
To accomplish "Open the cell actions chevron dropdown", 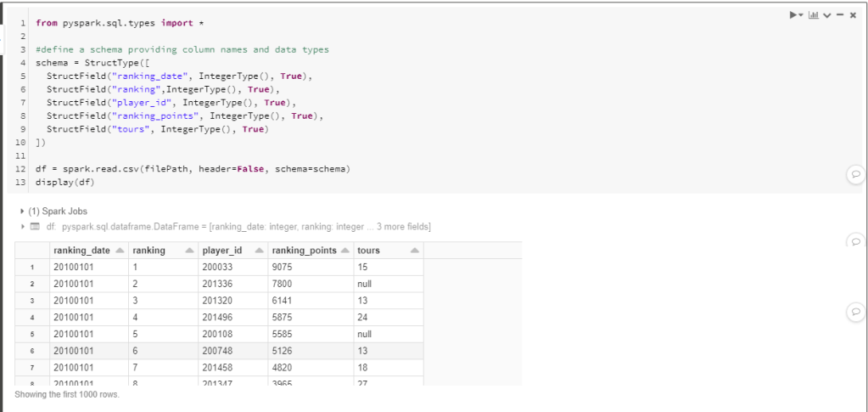I will click(x=826, y=15).
